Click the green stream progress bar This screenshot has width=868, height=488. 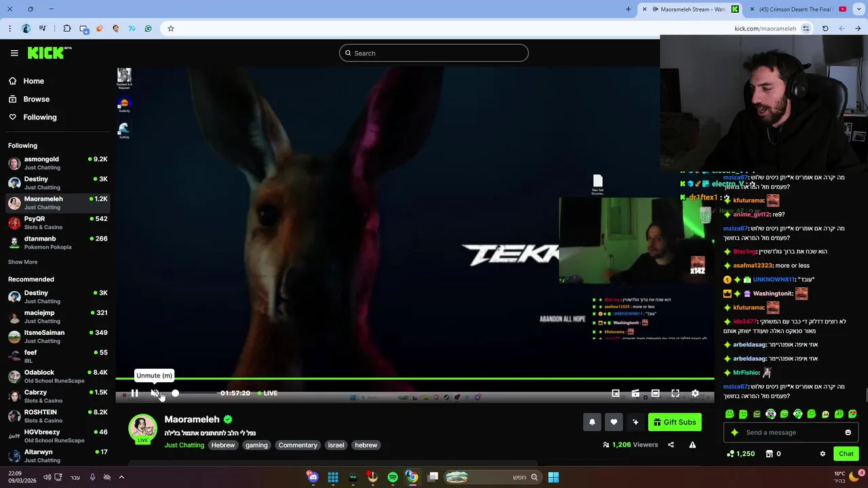tap(414, 379)
